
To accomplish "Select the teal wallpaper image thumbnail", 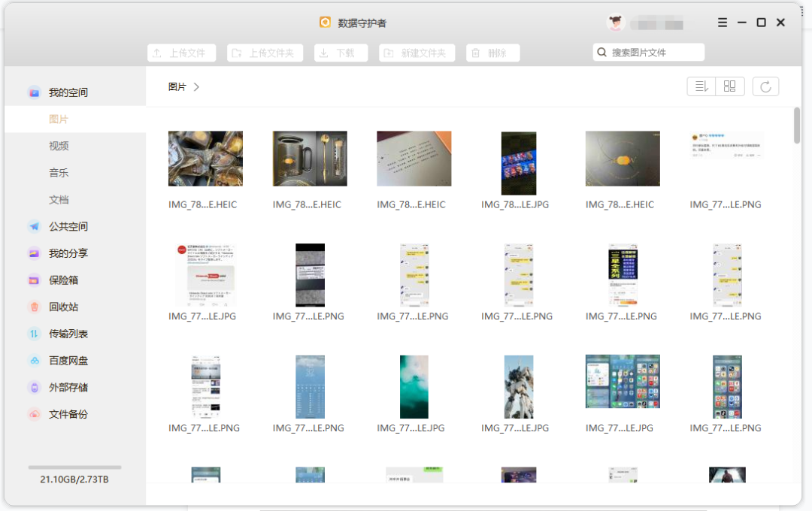I will pos(414,387).
